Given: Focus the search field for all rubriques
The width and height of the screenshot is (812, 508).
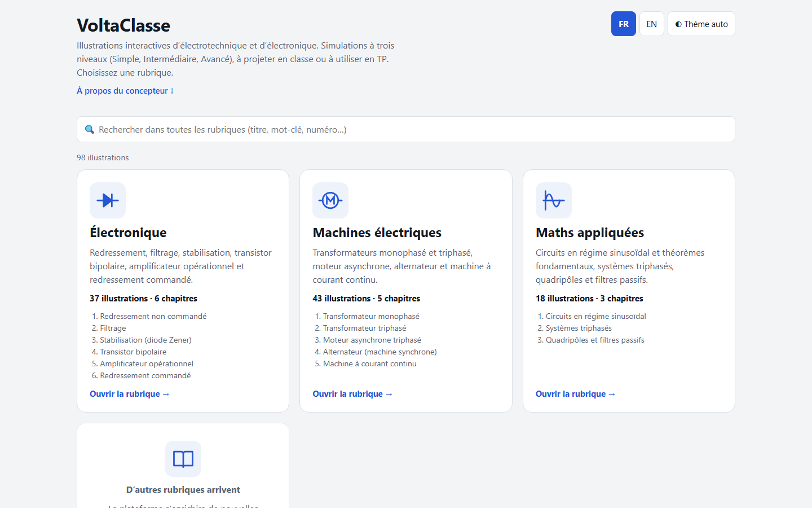Looking at the screenshot, I should tap(406, 129).
